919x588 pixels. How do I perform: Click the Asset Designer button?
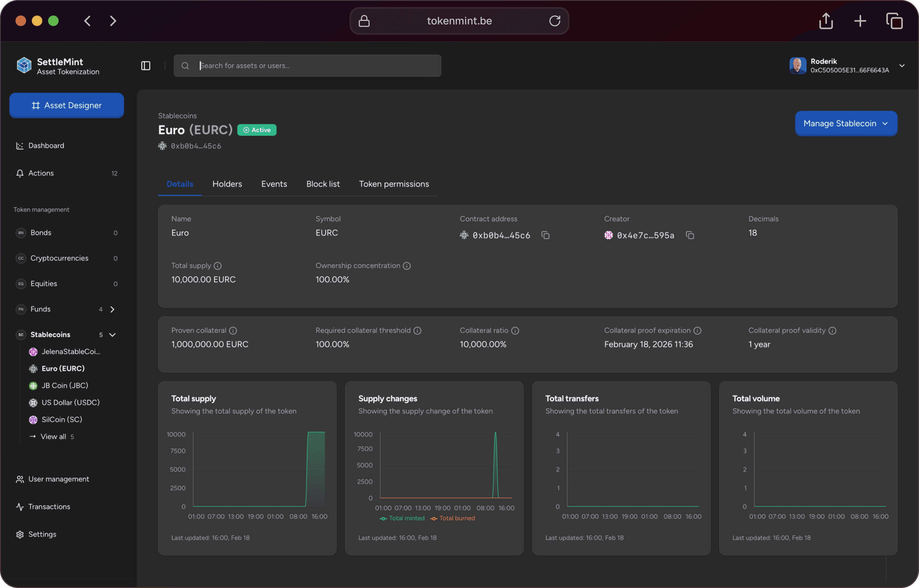[x=67, y=105]
